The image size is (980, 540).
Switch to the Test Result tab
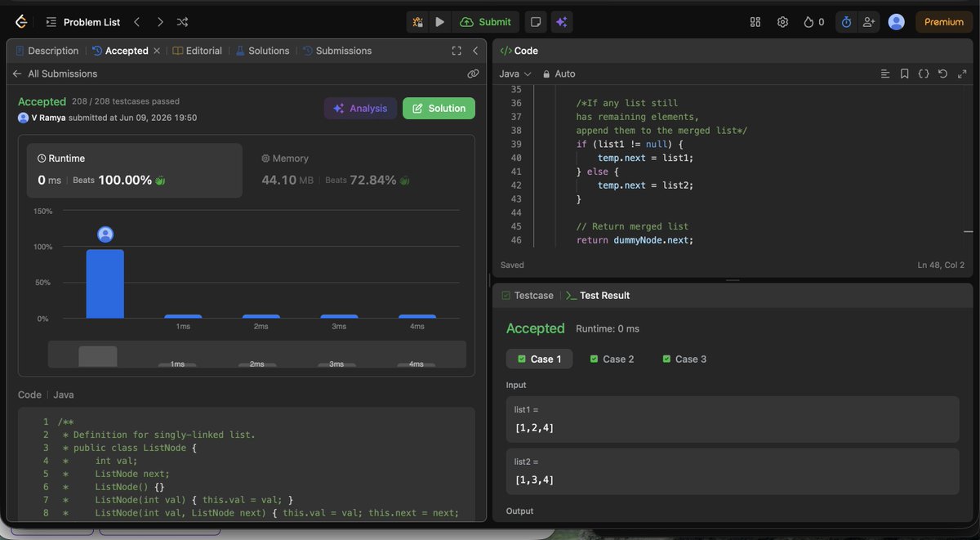coord(598,296)
